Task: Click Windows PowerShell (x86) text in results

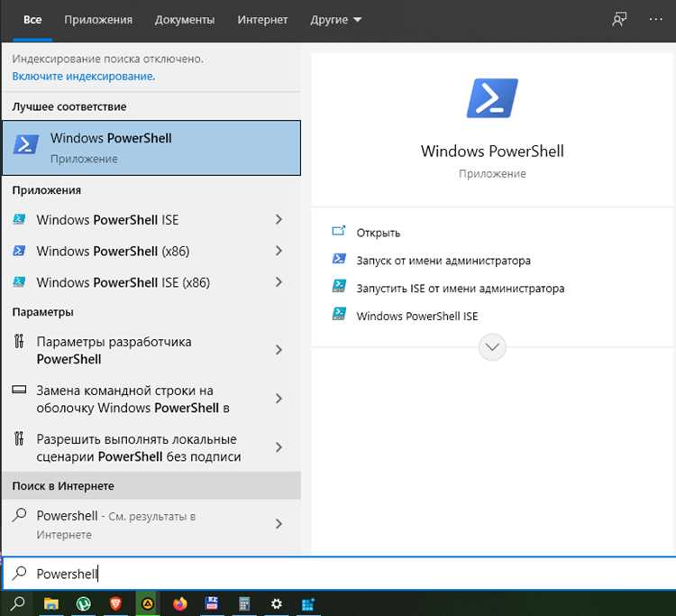Action: click(x=113, y=251)
